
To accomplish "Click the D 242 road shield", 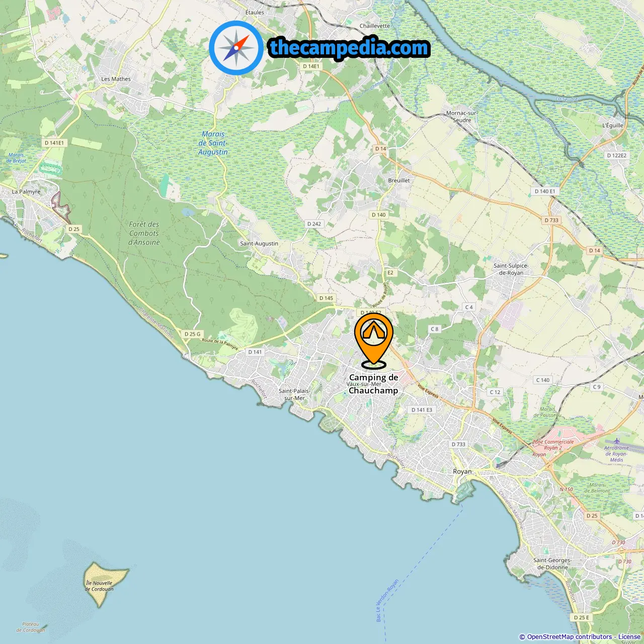I will [314, 224].
